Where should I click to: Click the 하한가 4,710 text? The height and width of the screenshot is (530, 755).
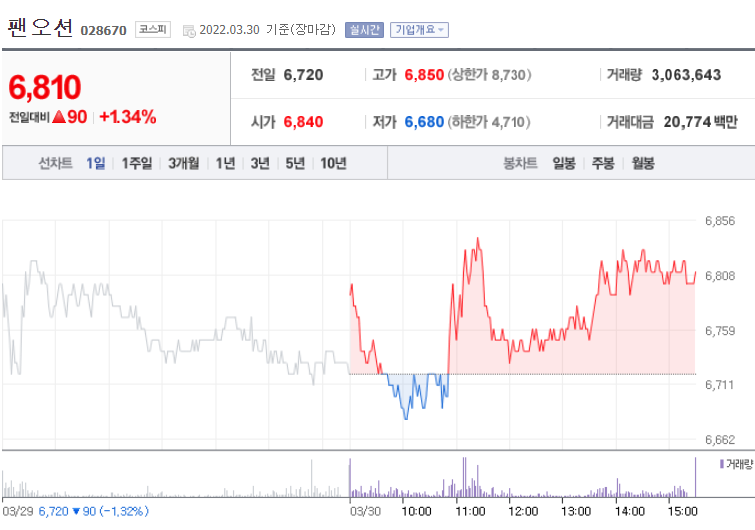click(x=489, y=122)
